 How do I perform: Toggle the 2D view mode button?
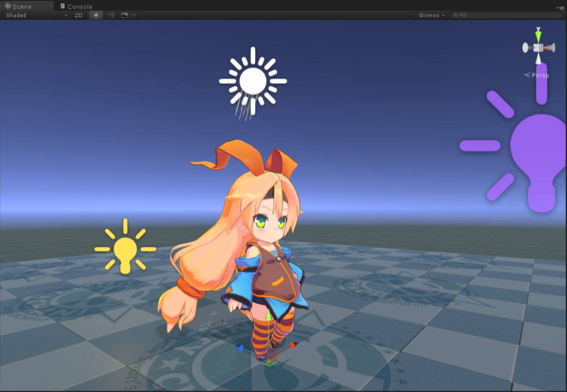78,15
